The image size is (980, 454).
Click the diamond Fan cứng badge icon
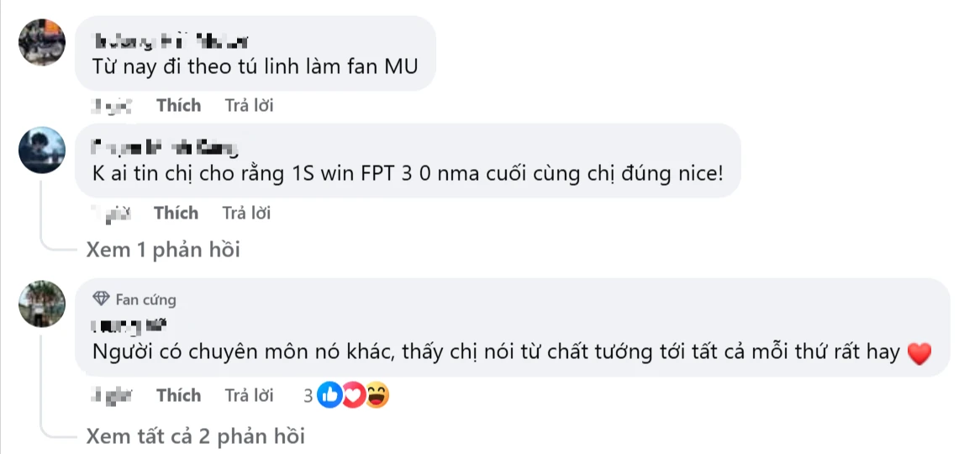101,299
